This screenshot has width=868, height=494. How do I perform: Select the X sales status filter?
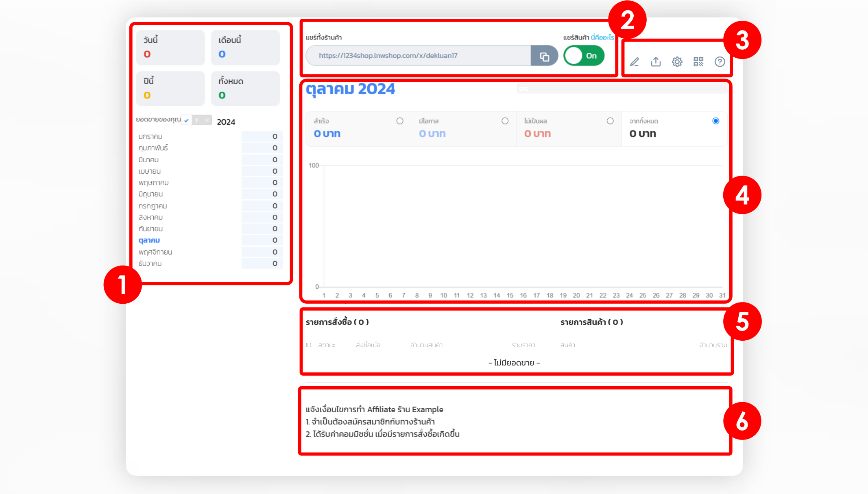pos(207,120)
